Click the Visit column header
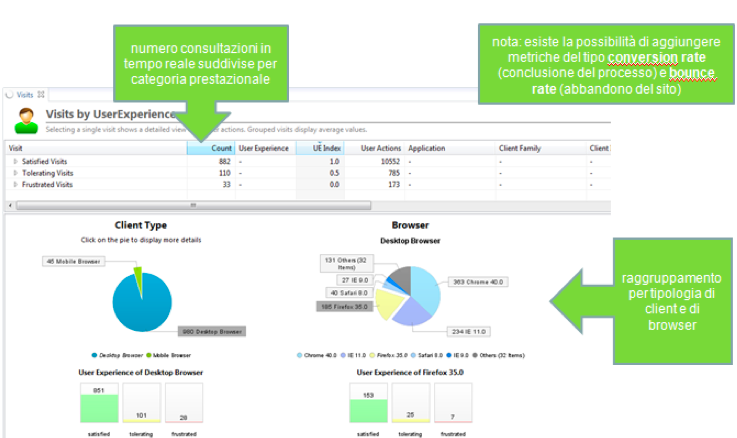 (x=96, y=148)
